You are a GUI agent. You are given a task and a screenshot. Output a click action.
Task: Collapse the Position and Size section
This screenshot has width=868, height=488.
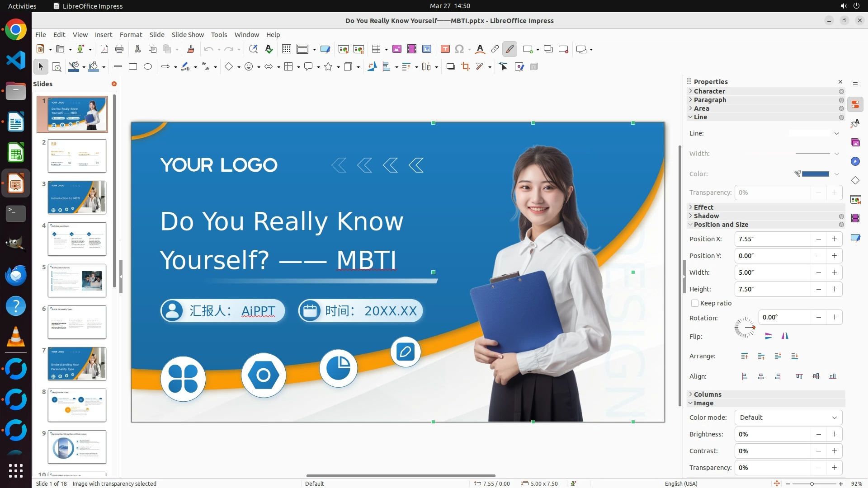tap(721, 225)
